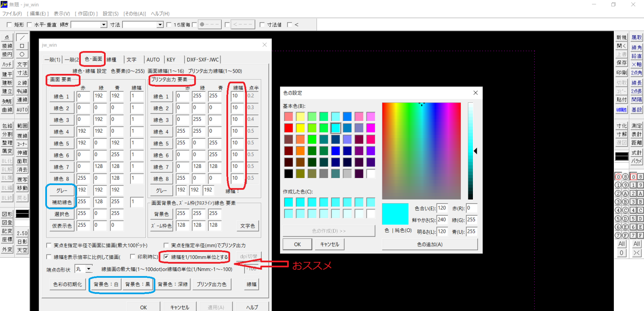Click the 赤(R) value field in color dialog

472,208
